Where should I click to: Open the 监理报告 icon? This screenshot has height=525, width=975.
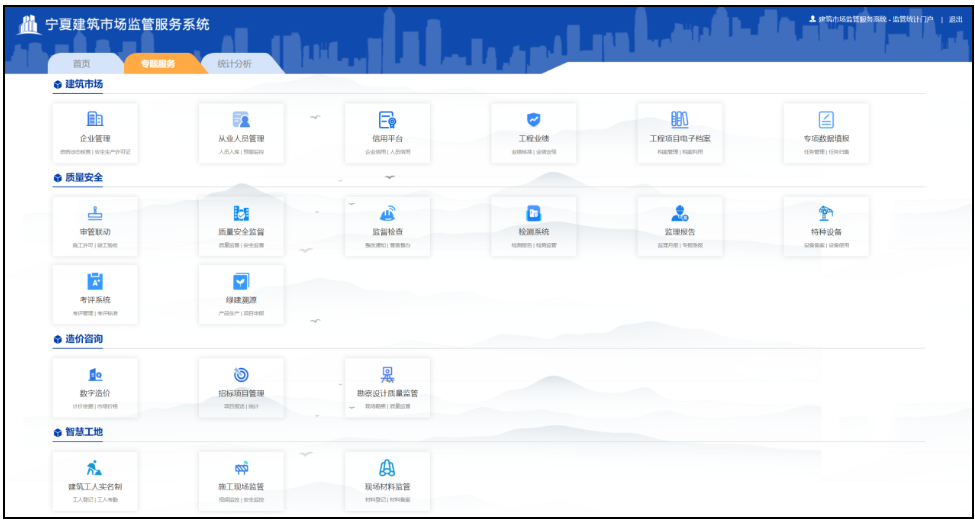(680, 213)
